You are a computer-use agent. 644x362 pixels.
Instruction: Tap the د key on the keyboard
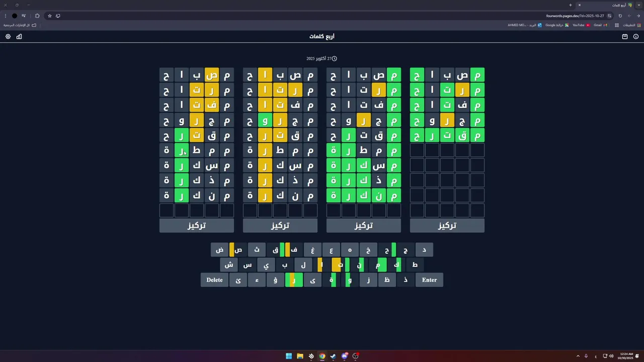coord(424,250)
